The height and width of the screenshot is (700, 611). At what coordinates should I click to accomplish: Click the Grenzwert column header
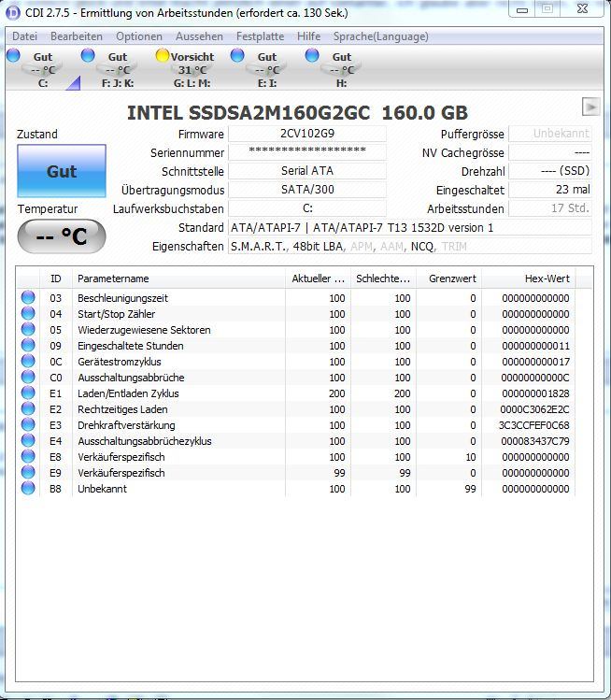pos(448,279)
